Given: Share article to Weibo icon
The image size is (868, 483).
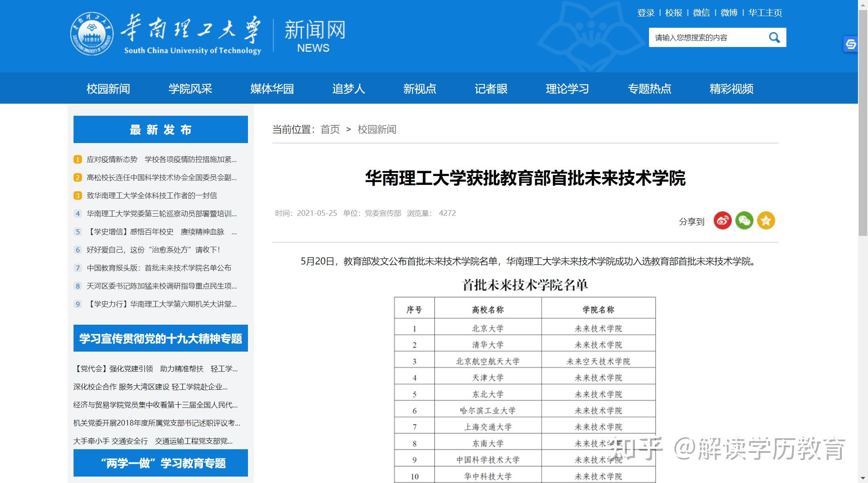Looking at the screenshot, I should pyautogui.click(x=722, y=221).
